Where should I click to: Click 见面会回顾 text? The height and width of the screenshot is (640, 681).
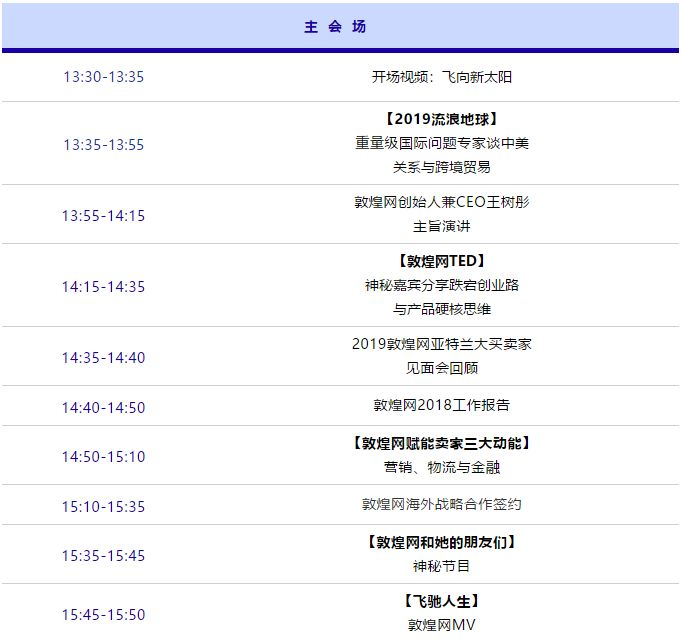pyautogui.click(x=442, y=368)
